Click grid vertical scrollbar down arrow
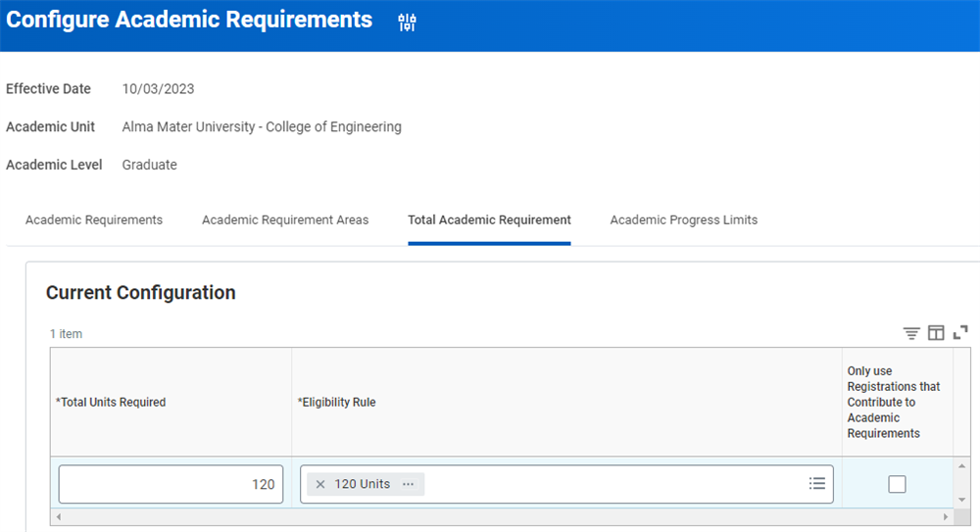 pos(962,500)
